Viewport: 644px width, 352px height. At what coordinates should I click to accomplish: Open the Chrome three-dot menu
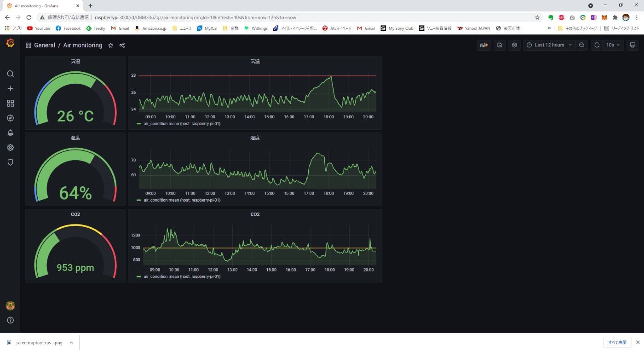point(637,17)
